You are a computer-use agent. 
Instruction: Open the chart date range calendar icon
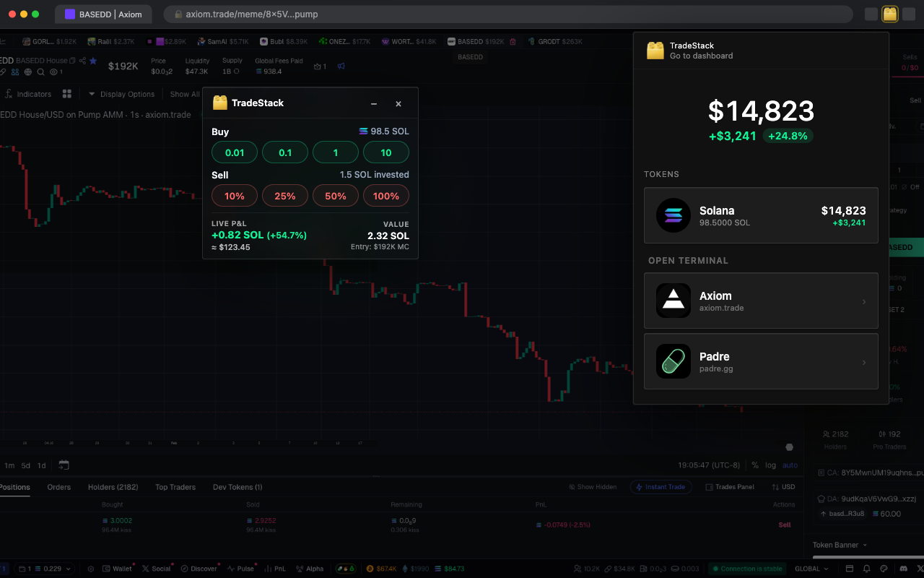64,465
